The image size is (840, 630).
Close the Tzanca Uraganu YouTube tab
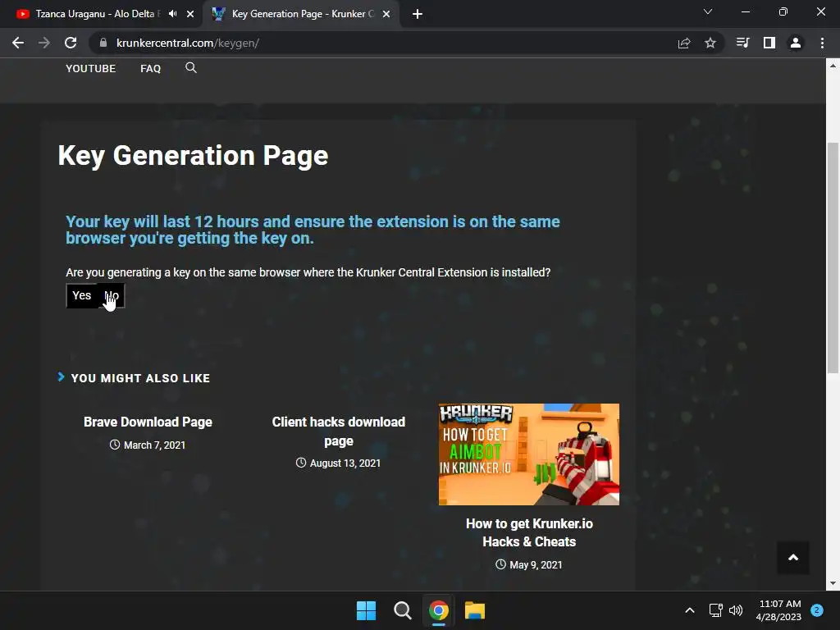click(190, 14)
